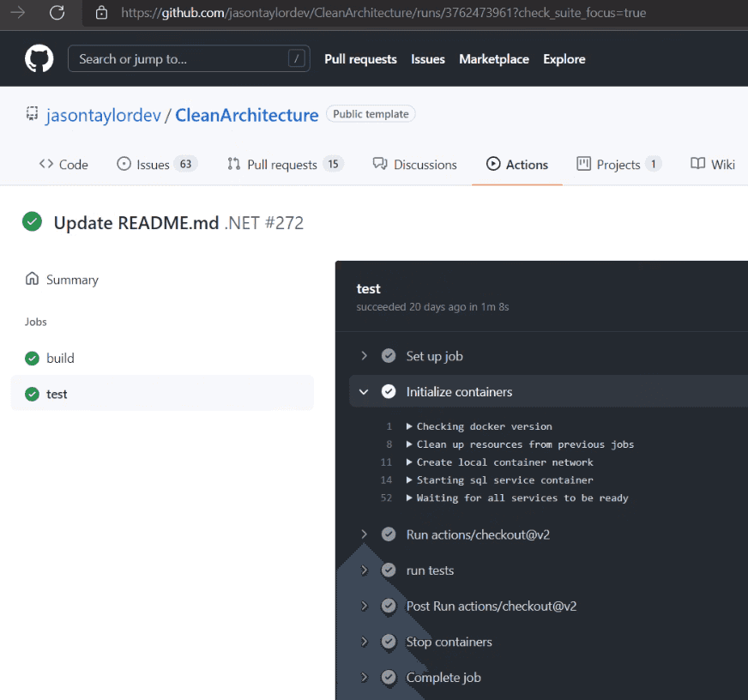Open the CleanArchitecture repository link

click(247, 115)
